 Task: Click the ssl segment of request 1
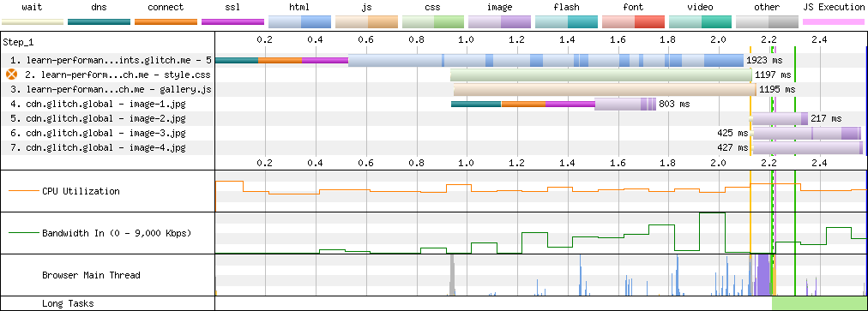click(x=325, y=60)
